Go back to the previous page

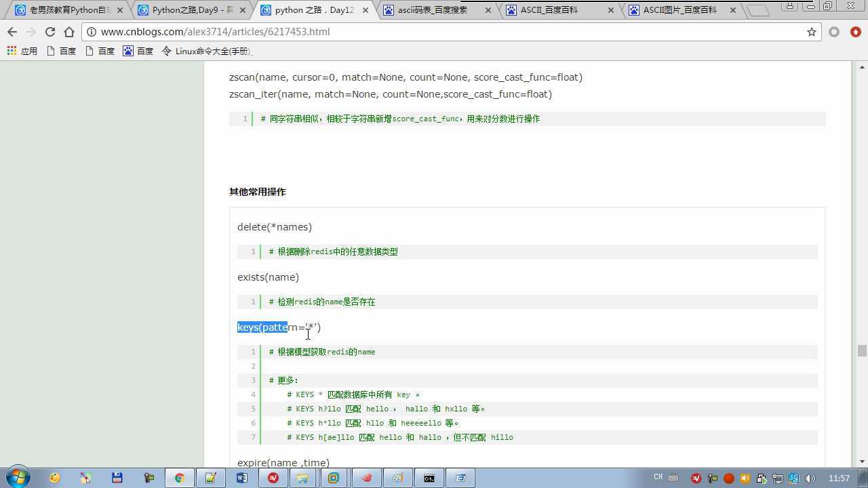pyautogui.click(x=12, y=32)
